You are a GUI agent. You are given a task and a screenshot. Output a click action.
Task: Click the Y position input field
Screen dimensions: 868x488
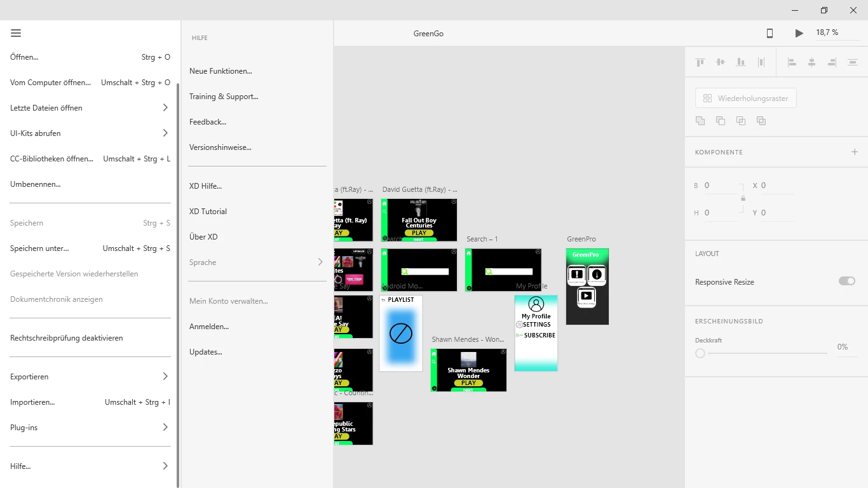(776, 213)
